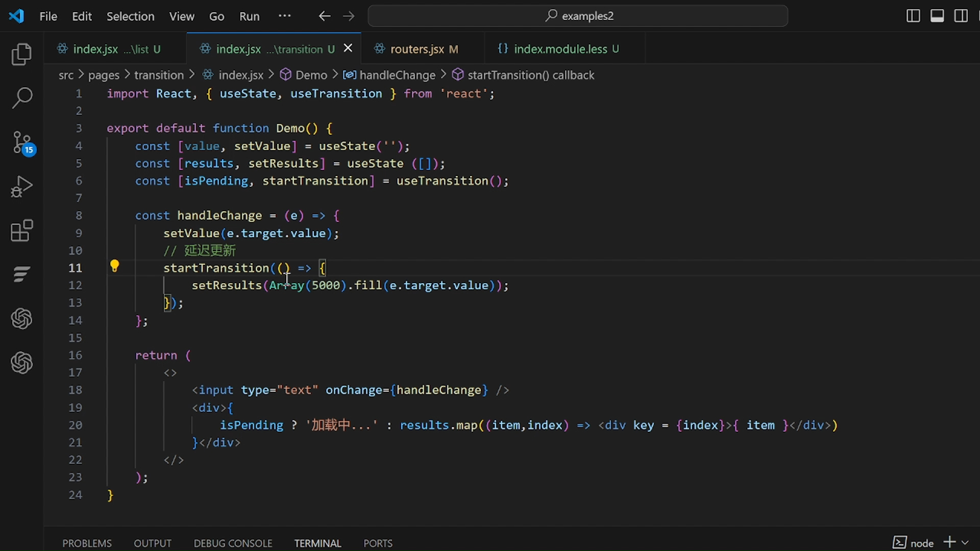Click the lightbulb code action on line 11
980x551 pixels.
click(115, 266)
